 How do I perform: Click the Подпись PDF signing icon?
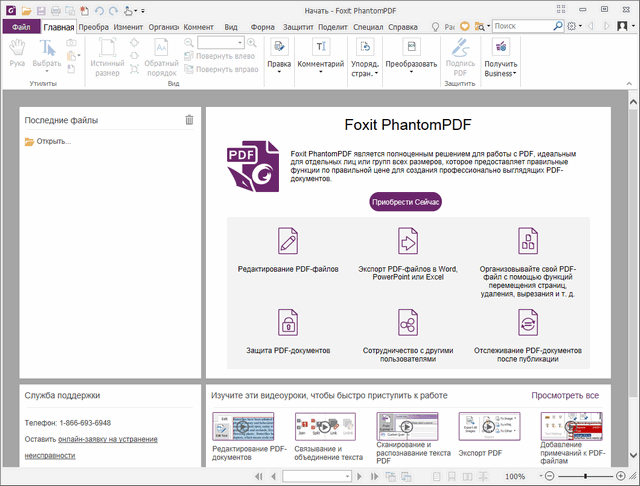click(460, 48)
